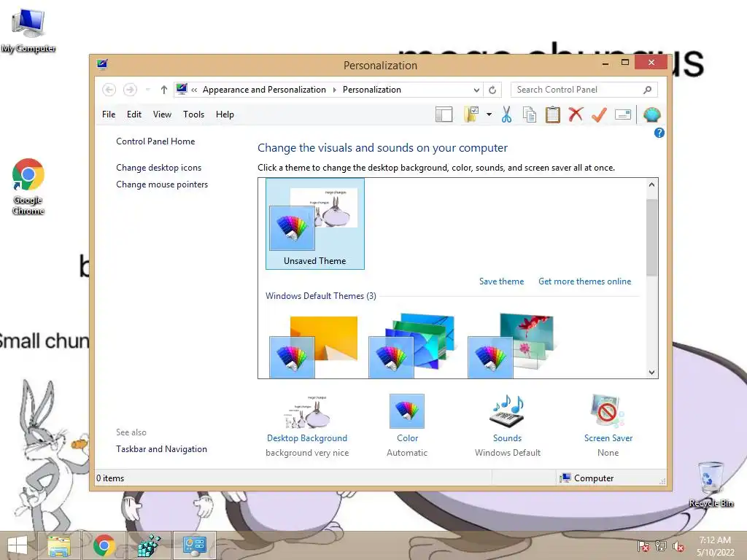Click the Personalization window title icon
747x560 pixels.
(x=102, y=64)
